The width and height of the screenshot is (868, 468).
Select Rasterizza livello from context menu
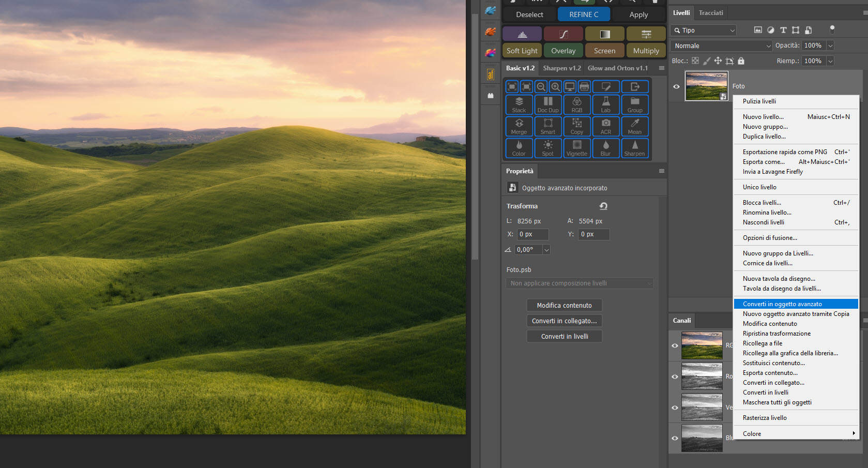pyautogui.click(x=796, y=418)
